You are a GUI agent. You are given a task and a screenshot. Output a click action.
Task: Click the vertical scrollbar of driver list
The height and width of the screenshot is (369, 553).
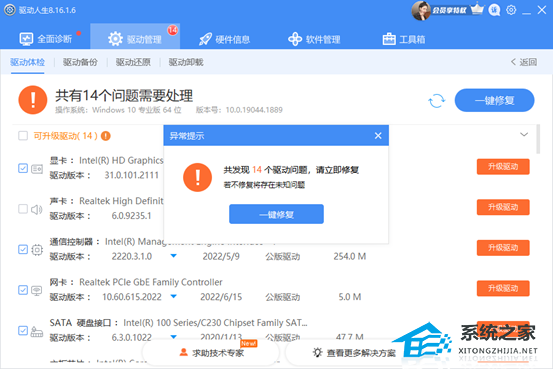click(538, 139)
